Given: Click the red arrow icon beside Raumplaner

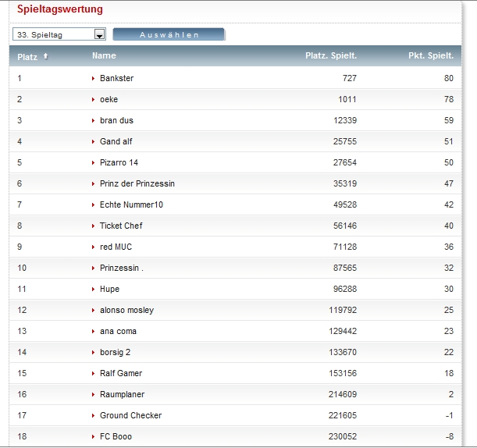Looking at the screenshot, I should (x=94, y=394).
